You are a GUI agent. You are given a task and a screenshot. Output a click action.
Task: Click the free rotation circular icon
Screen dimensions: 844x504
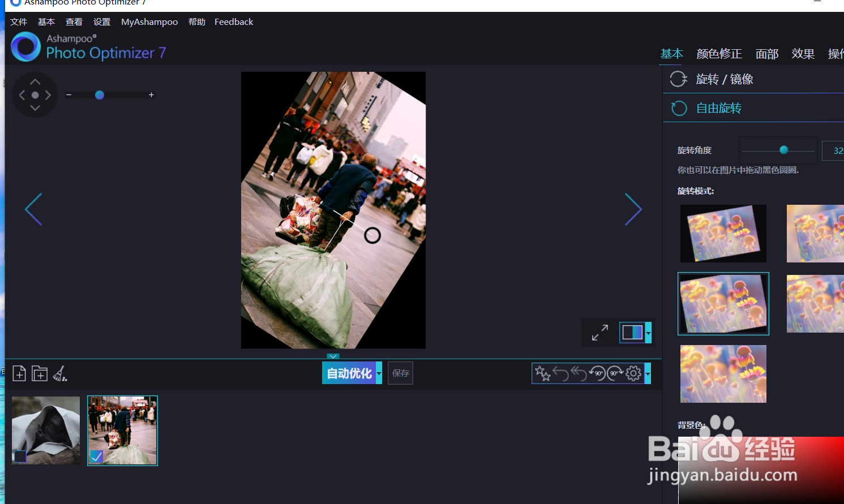679,108
